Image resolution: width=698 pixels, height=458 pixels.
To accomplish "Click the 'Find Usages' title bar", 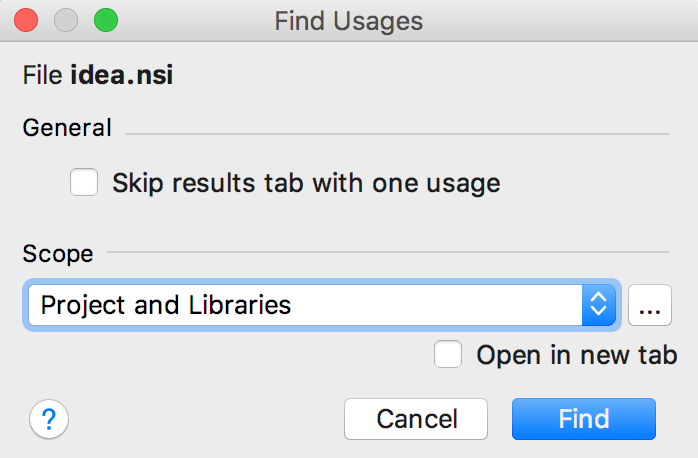I will 349,20.
